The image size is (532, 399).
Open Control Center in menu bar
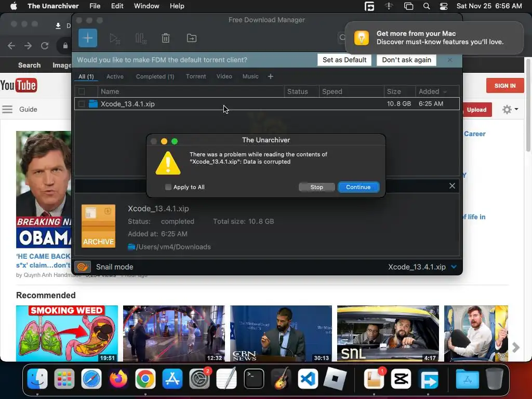444,6
